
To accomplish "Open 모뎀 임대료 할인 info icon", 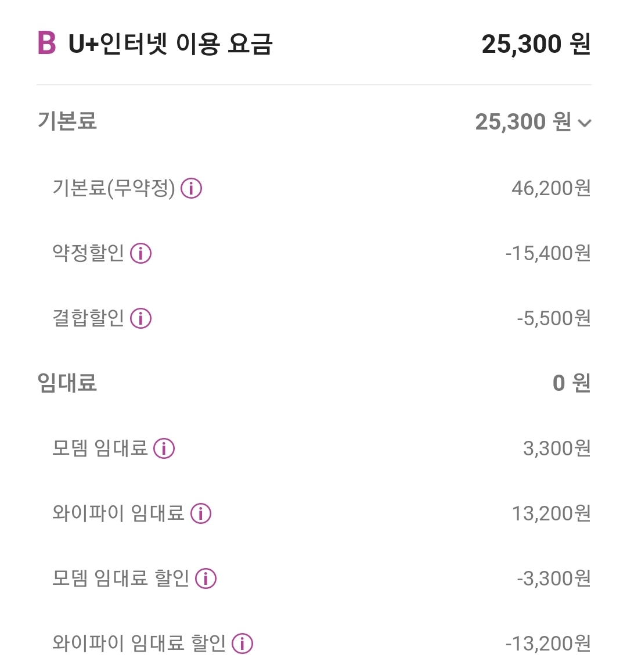I will pos(206,578).
